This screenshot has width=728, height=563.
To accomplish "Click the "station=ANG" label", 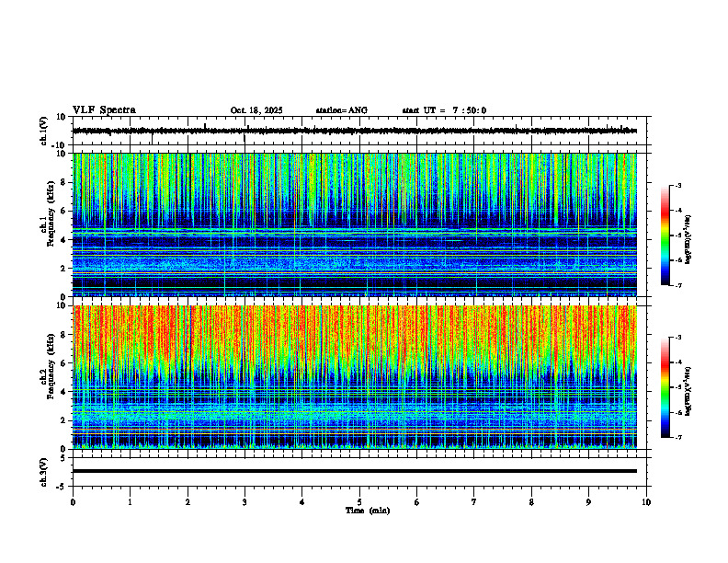I will click(341, 110).
